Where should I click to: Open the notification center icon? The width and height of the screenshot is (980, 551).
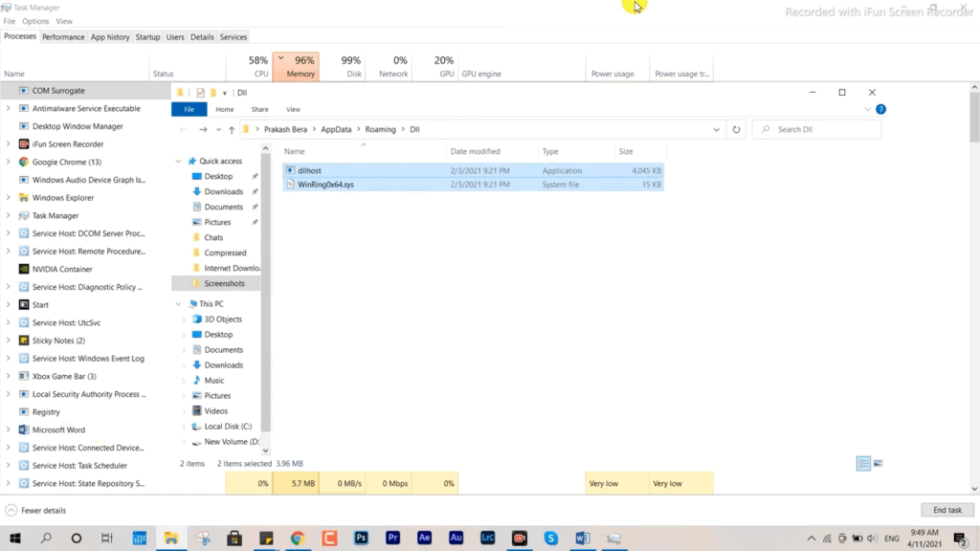coord(961,539)
